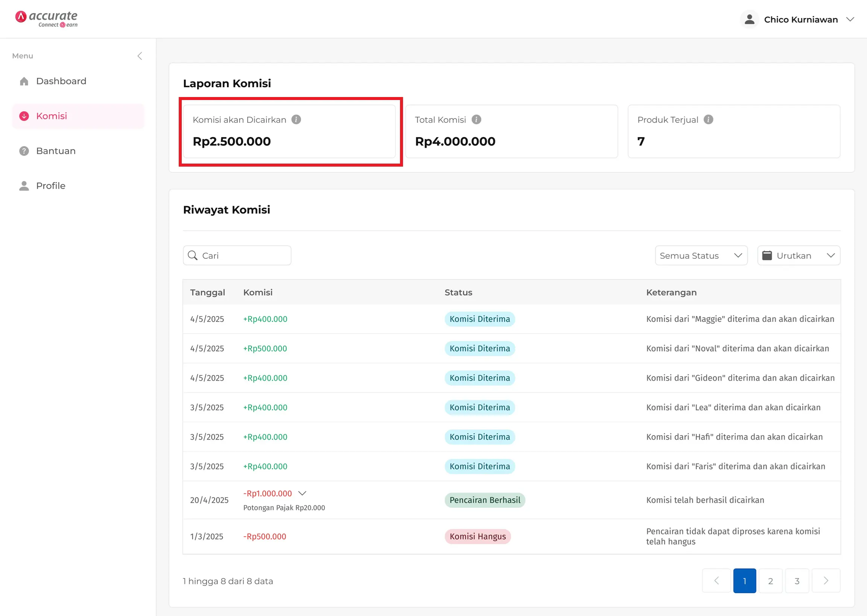Go to the next page arrow

click(x=826, y=580)
